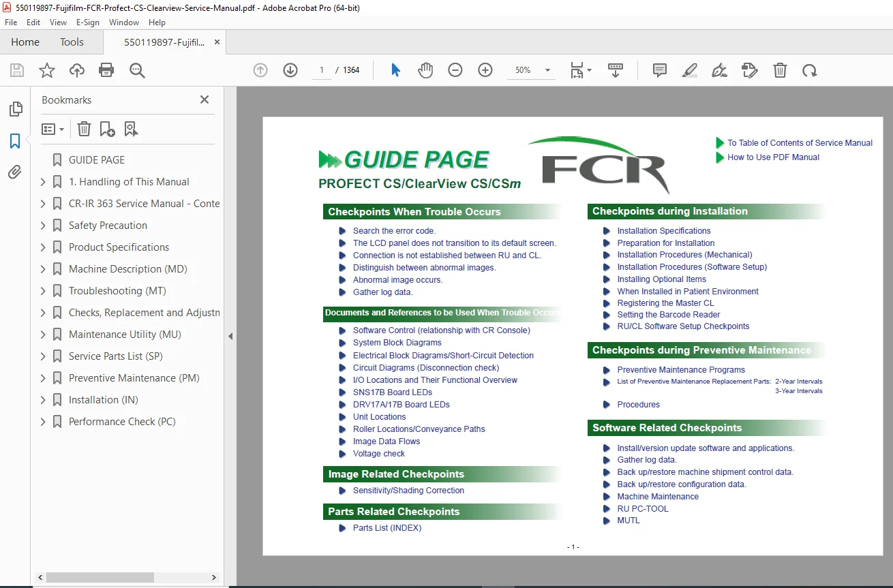The height and width of the screenshot is (588, 893).
Task: Expand the Maintenance Utility (MU) bookmark
Action: click(43, 335)
